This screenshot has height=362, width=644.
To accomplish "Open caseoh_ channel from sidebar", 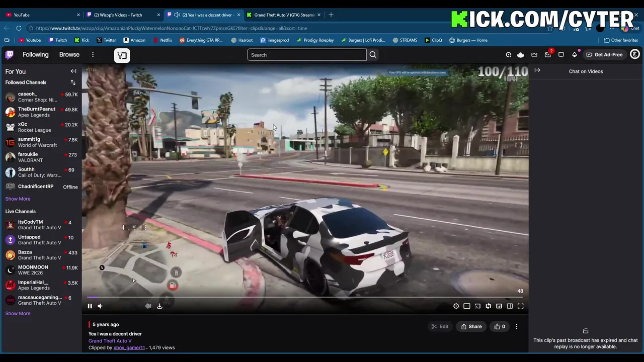I will [41, 97].
